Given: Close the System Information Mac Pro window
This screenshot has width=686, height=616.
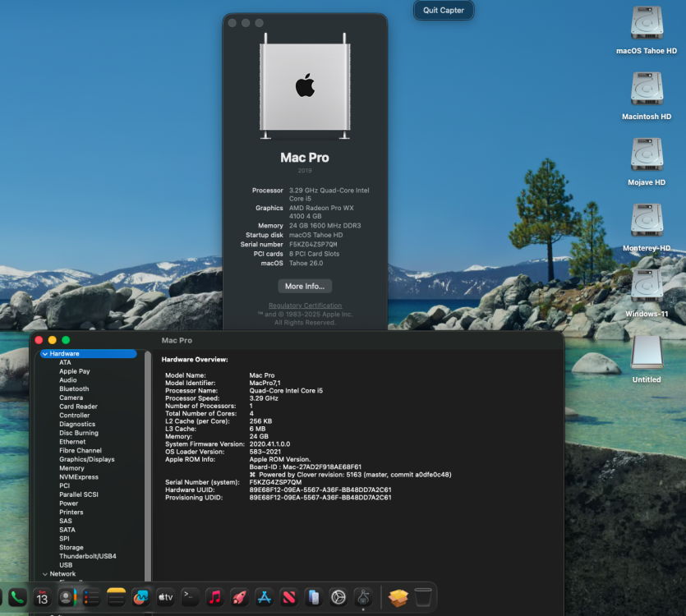Looking at the screenshot, I should pyautogui.click(x=39, y=340).
